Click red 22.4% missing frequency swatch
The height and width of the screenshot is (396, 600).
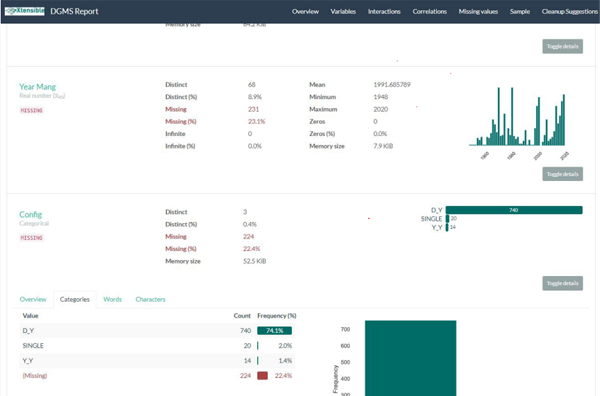tap(262, 375)
